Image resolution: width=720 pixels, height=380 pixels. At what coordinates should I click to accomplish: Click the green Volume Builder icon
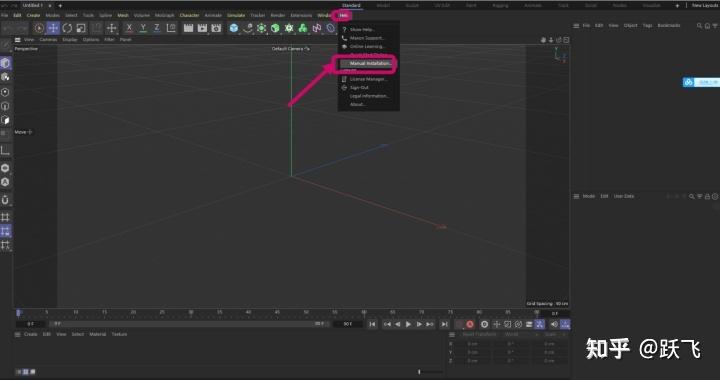[x=303, y=28]
